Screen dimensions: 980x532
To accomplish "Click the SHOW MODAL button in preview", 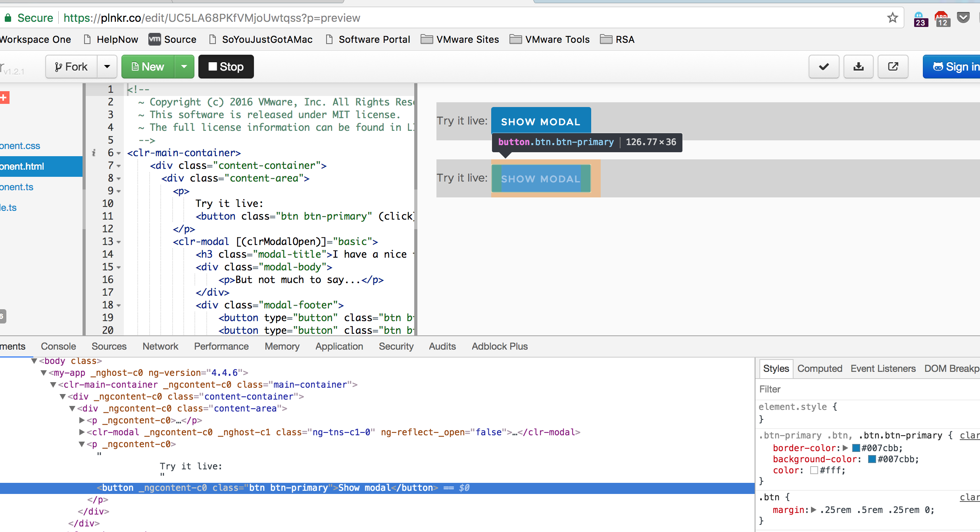I will point(540,121).
